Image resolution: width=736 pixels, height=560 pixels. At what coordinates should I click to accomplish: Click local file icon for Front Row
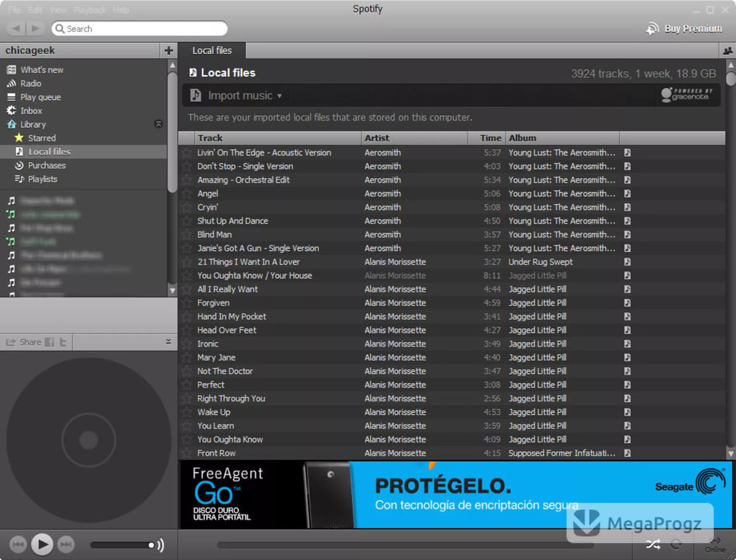click(627, 453)
